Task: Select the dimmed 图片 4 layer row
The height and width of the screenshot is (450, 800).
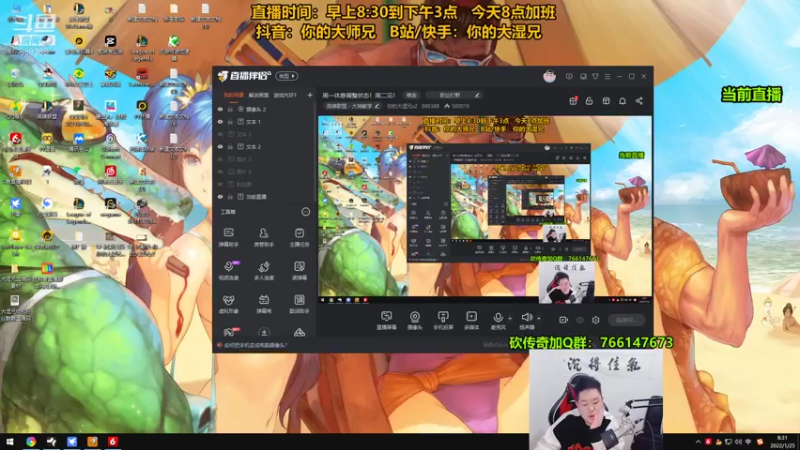Action: (x=264, y=171)
